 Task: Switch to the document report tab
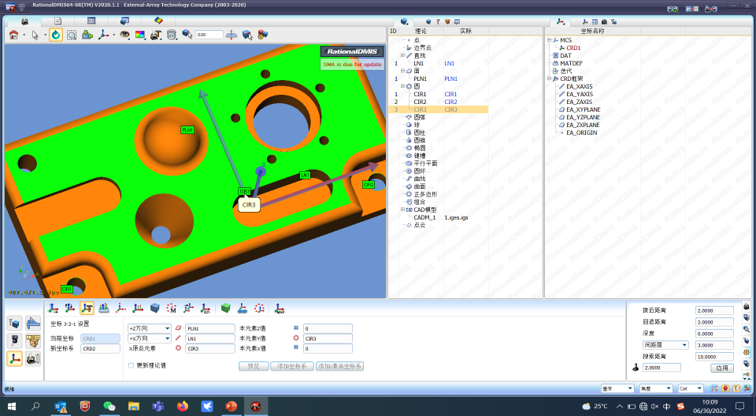(x=57, y=20)
